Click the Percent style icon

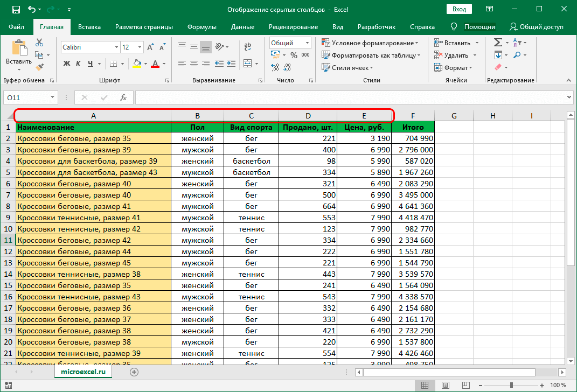294,55
